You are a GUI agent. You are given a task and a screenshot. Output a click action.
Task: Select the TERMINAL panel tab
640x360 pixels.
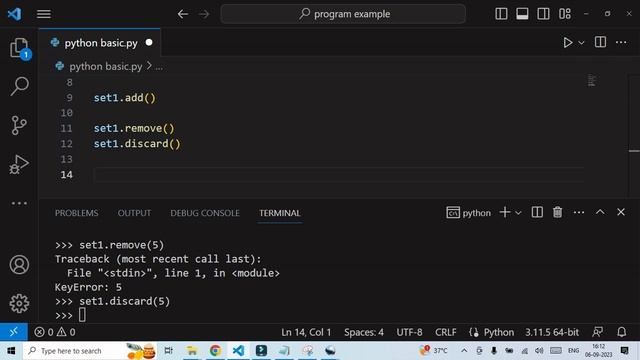tap(280, 213)
